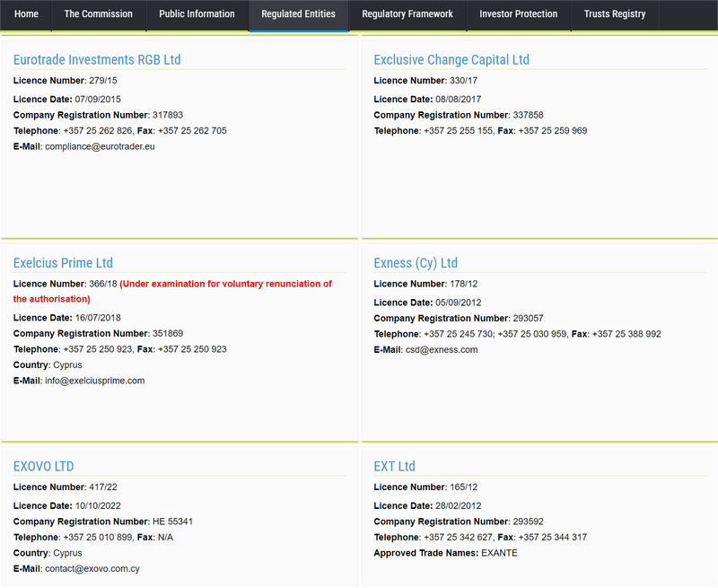Select telephone +357 25 255 155

[x=459, y=131]
